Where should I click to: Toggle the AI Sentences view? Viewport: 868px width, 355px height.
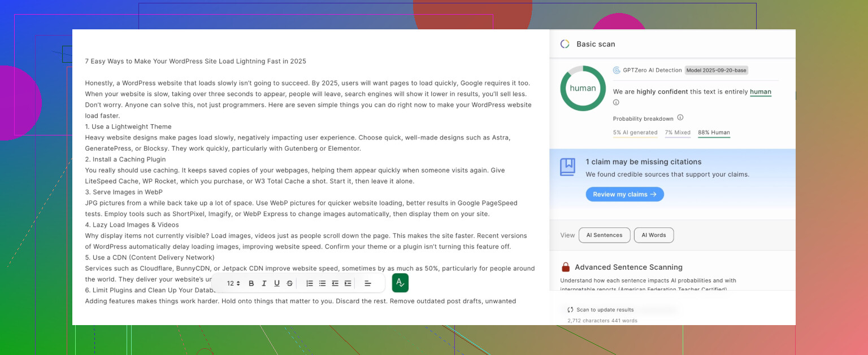(x=604, y=235)
